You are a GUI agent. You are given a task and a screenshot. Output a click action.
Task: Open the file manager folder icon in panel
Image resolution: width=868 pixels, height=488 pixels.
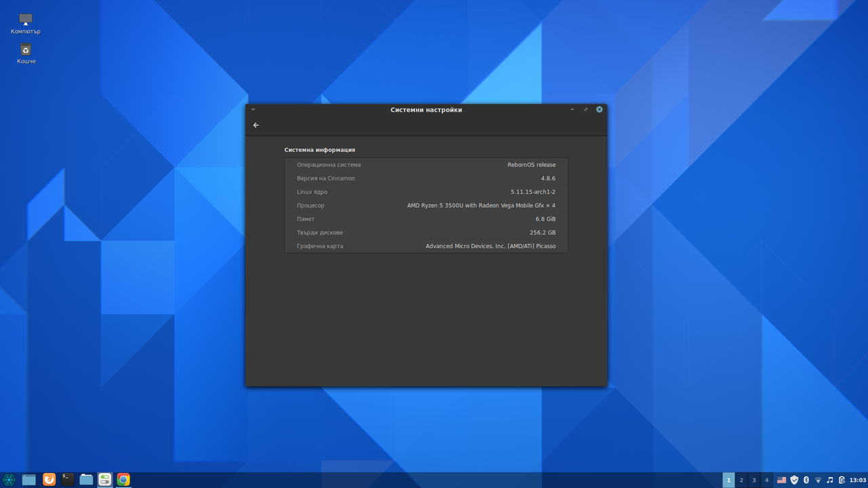pyautogui.click(x=86, y=480)
